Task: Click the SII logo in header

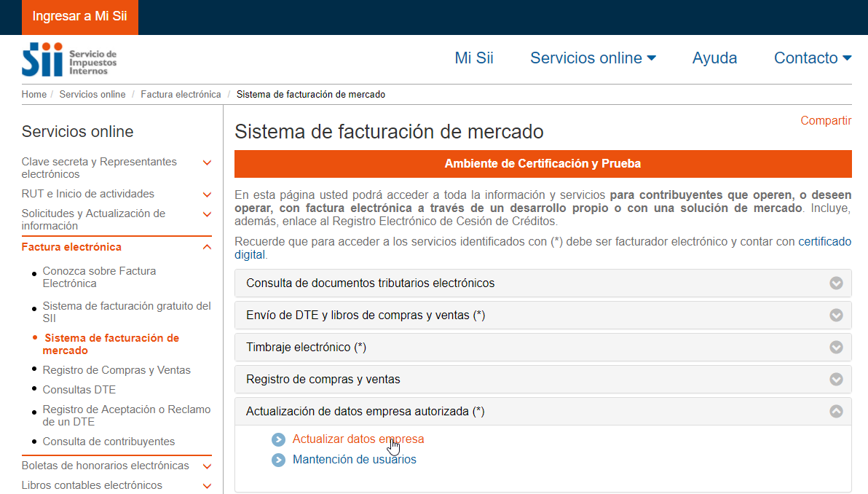Action: [x=69, y=60]
